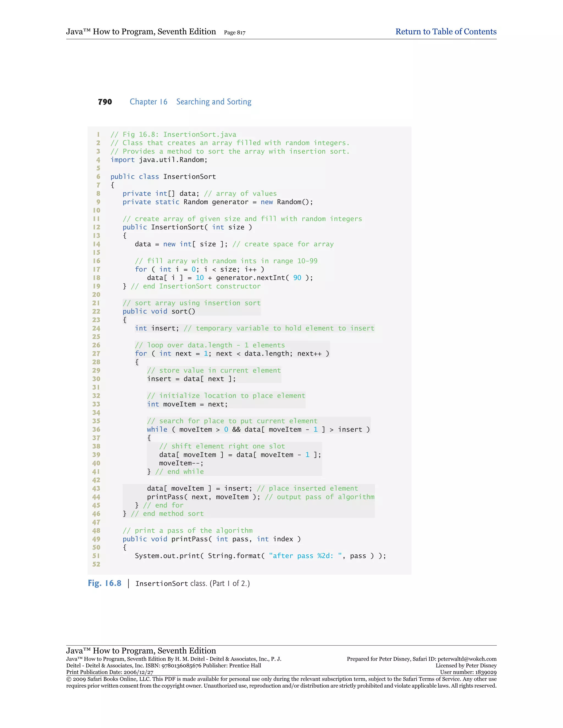This screenshot has height=728, width=563.
Task: Click the Chapter 16 heading text
Action: pos(148,102)
